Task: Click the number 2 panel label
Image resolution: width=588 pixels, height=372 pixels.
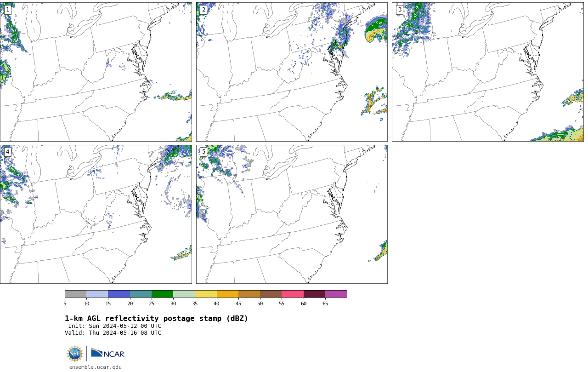Action: coord(204,10)
